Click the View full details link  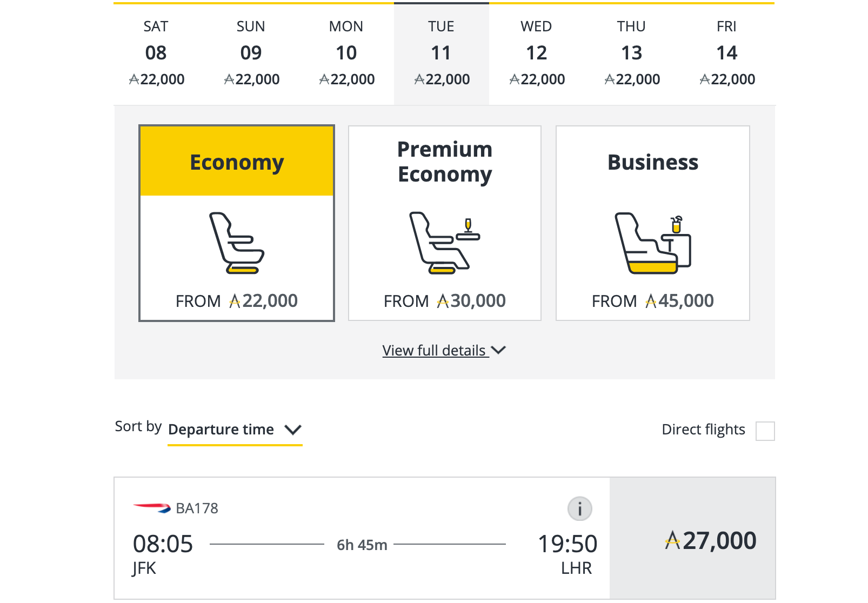(434, 351)
